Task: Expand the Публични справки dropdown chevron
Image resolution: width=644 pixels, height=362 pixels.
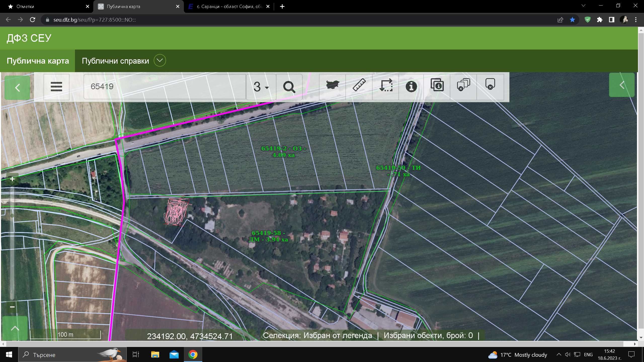Action: [x=160, y=60]
